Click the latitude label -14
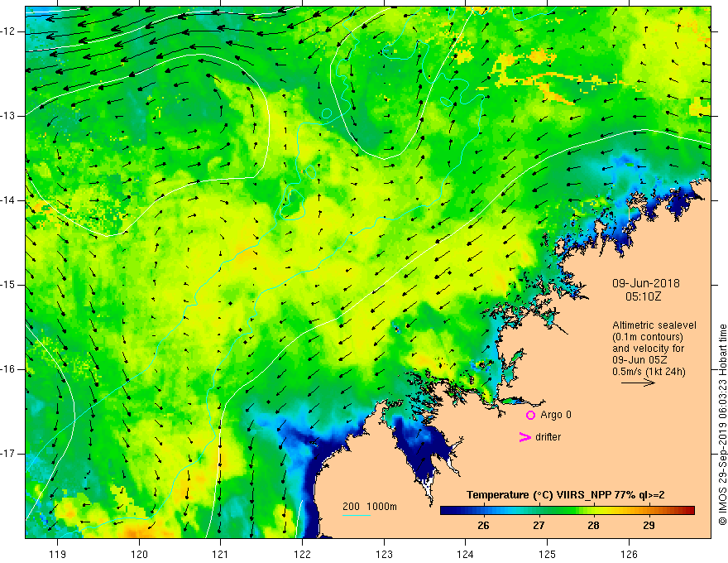The height and width of the screenshot is (563, 728). [8, 200]
